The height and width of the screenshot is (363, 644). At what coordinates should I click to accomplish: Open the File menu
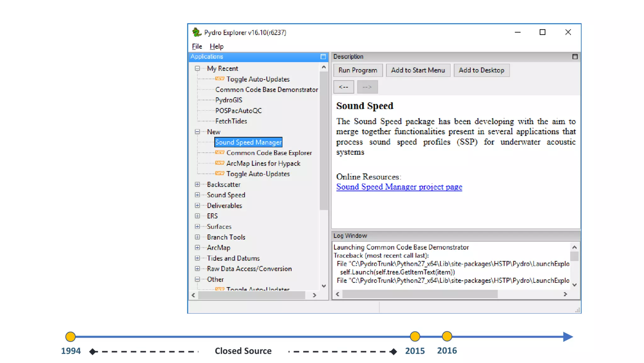pyautogui.click(x=197, y=46)
